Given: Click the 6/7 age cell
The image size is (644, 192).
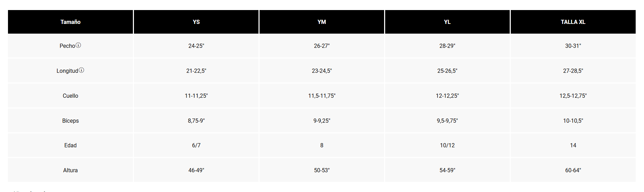Looking at the screenshot, I should (196, 145).
